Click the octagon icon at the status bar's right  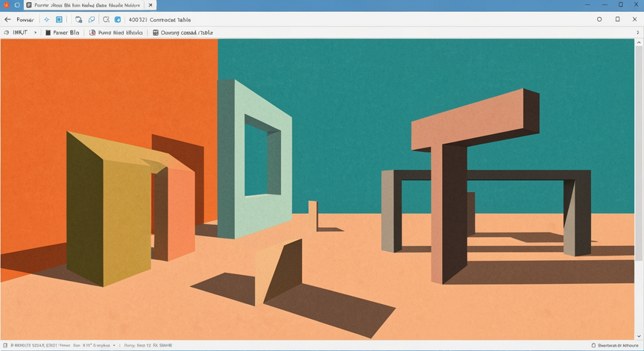[x=593, y=345]
